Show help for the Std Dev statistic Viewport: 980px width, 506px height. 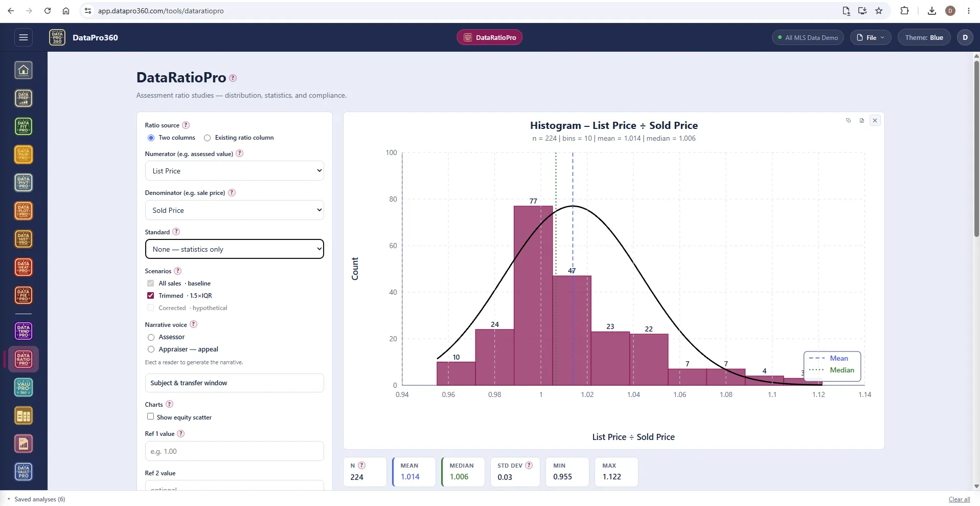529,466
